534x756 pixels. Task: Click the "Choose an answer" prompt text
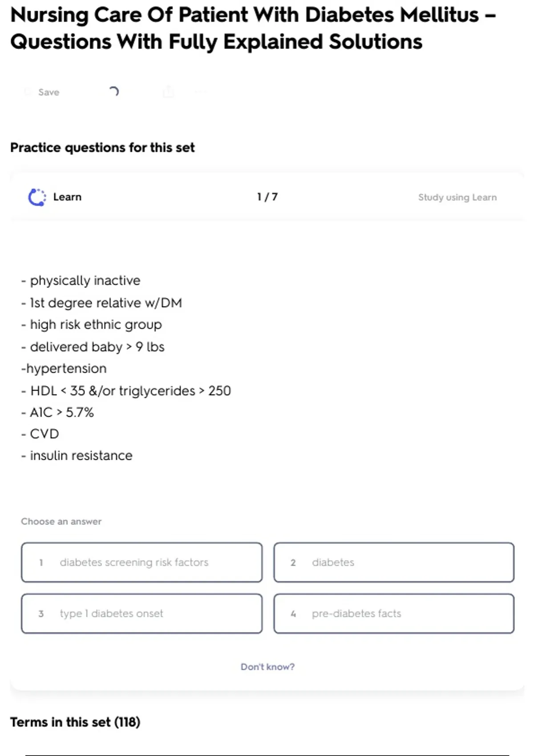pos(61,522)
